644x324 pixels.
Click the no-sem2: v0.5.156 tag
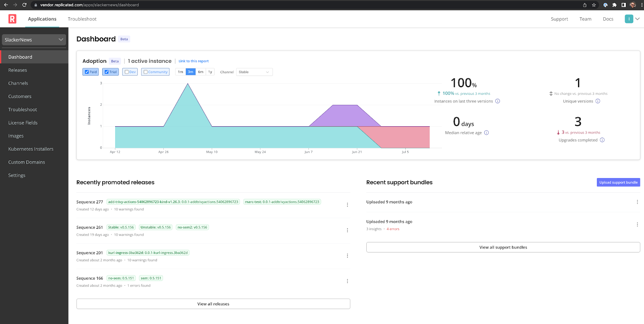(x=192, y=228)
